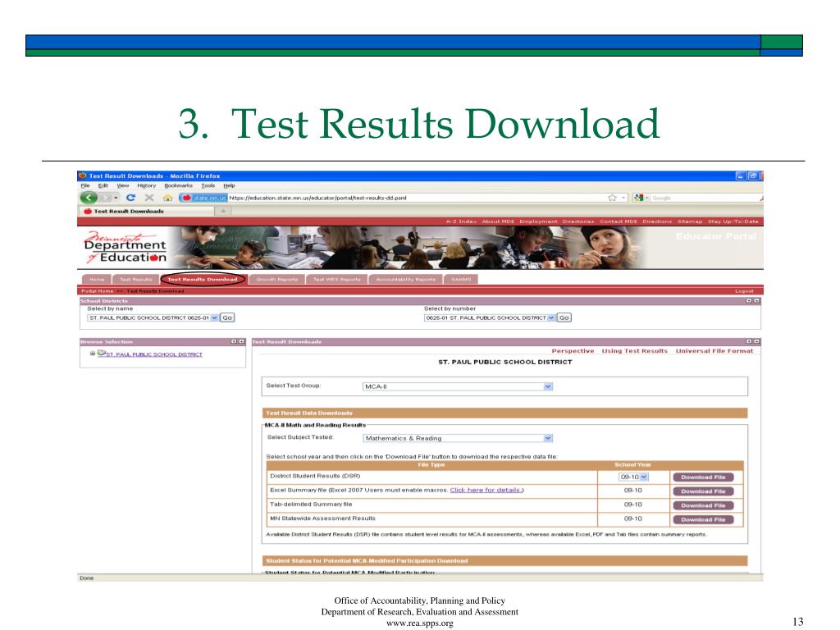Click Go next to Select by name

[x=227, y=317]
